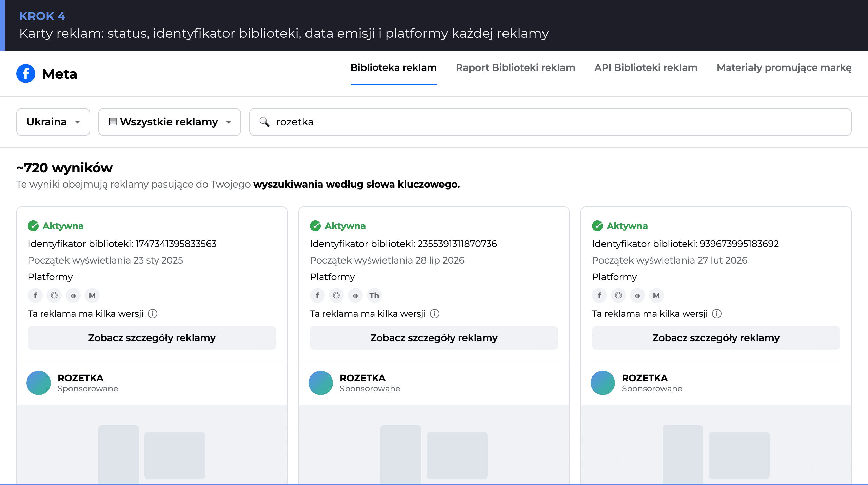
Task: Click the magnifier icon in the search field
Action: [x=264, y=122]
